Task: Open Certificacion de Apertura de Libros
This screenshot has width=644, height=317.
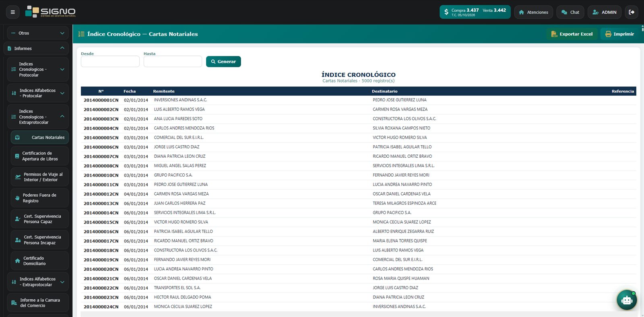Action: (40, 156)
